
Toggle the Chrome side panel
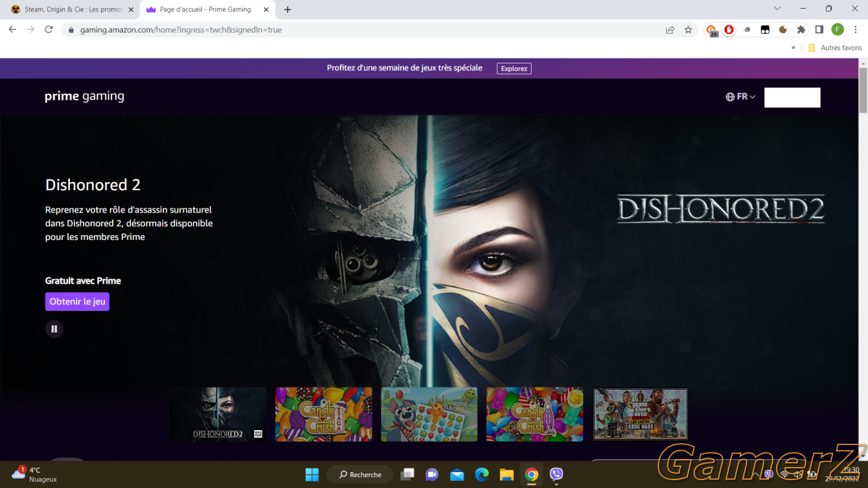(819, 30)
